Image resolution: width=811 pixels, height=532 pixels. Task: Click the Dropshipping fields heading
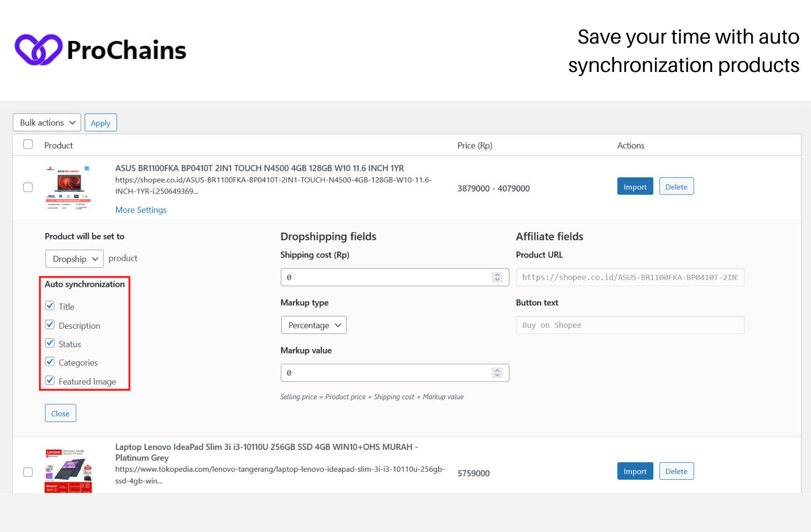click(x=328, y=237)
